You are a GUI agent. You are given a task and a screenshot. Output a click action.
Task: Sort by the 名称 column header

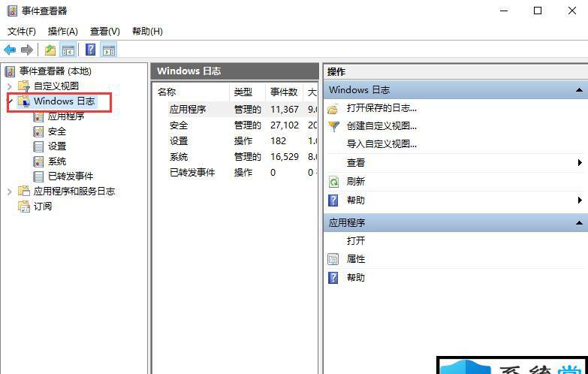(191, 92)
